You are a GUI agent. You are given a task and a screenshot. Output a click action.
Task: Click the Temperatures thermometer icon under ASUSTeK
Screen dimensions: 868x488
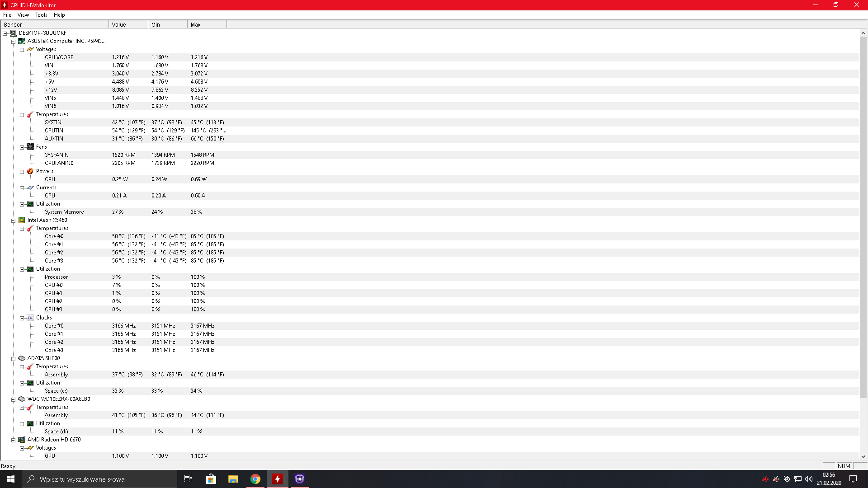click(30, 114)
